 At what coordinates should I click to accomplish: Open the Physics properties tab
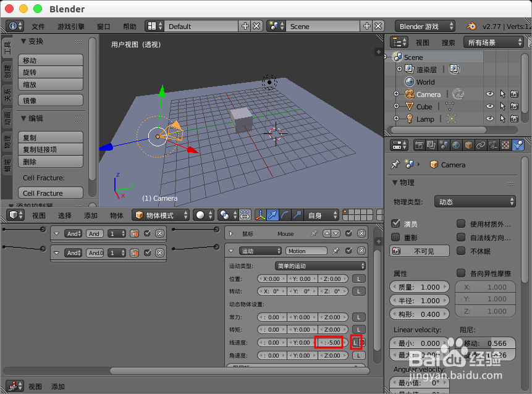[518, 146]
